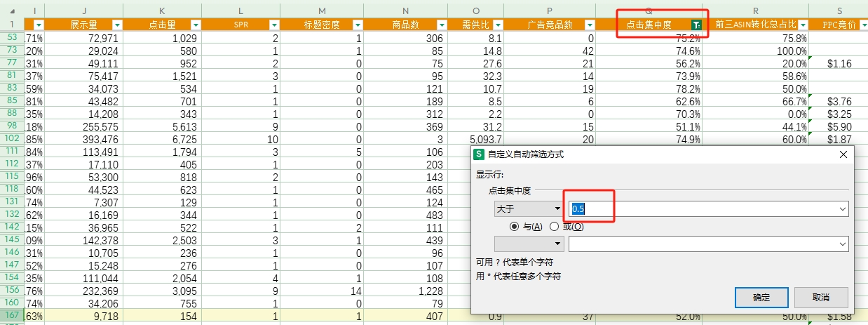Open the filter arrow for 点击量 column
The height and width of the screenshot is (325, 868).
pyautogui.click(x=196, y=25)
